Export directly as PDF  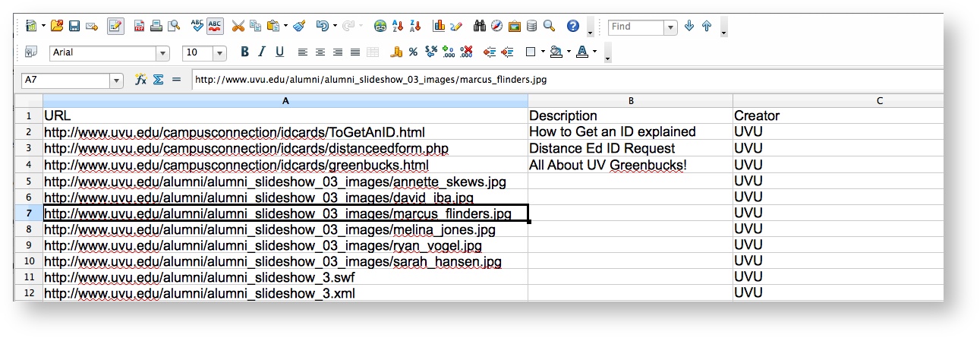(139, 27)
